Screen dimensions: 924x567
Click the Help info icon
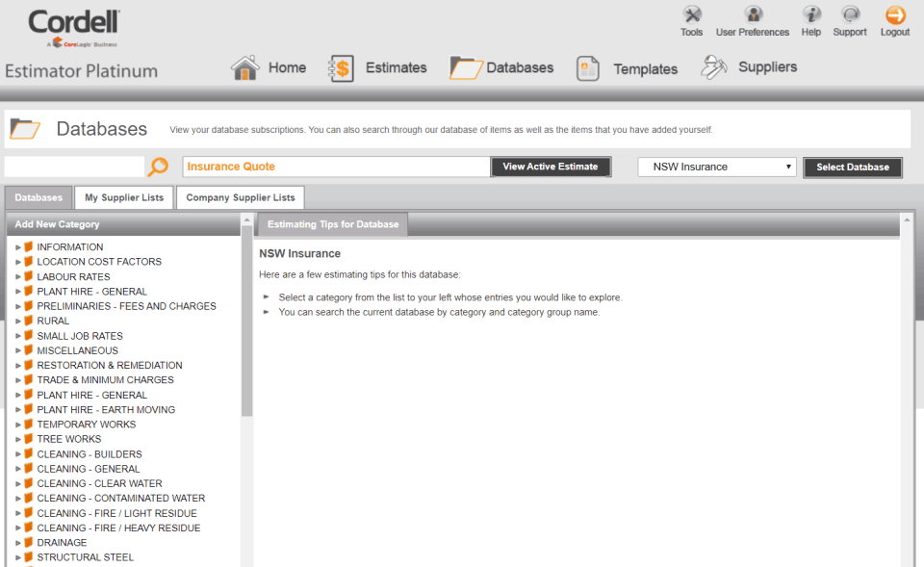click(810, 14)
